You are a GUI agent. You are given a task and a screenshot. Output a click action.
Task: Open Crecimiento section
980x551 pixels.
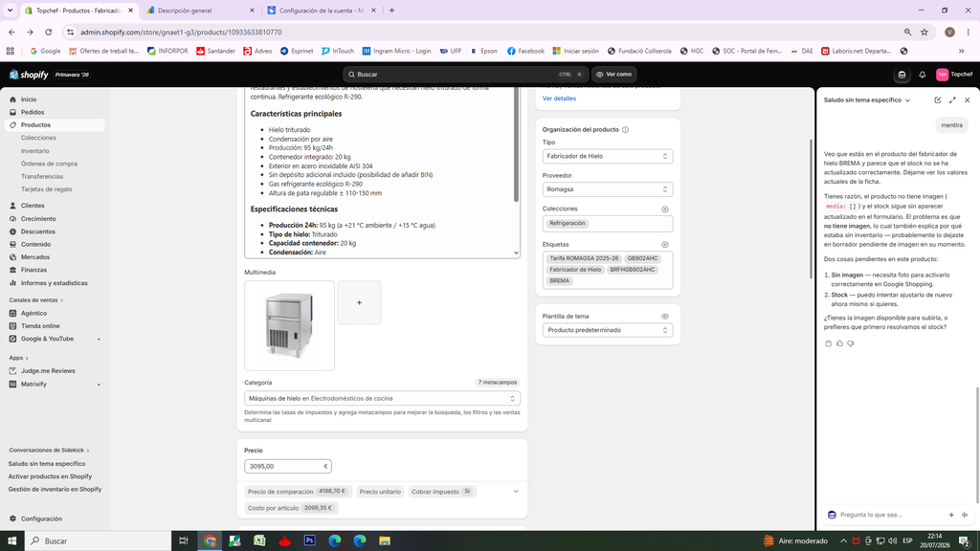38,219
